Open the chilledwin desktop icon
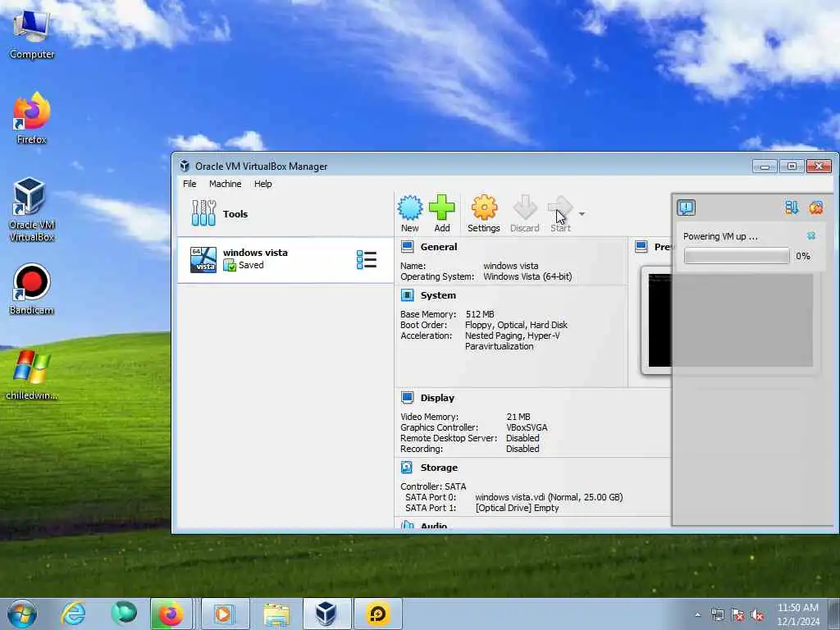The height and width of the screenshot is (630, 840). click(x=32, y=375)
